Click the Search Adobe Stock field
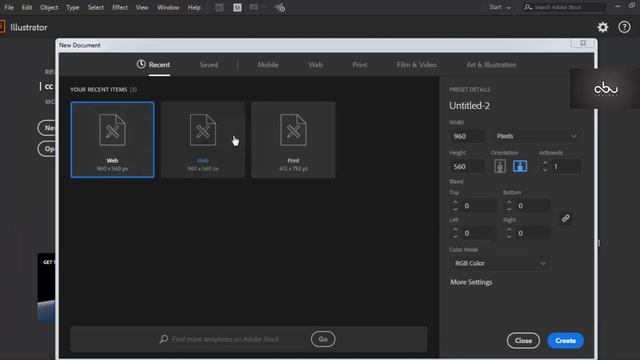This screenshot has width=640, height=360. coord(564,7)
